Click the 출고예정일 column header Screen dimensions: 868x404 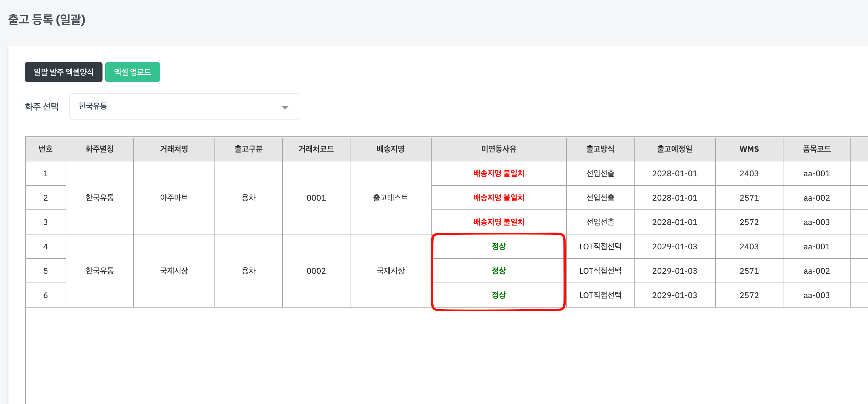675,149
